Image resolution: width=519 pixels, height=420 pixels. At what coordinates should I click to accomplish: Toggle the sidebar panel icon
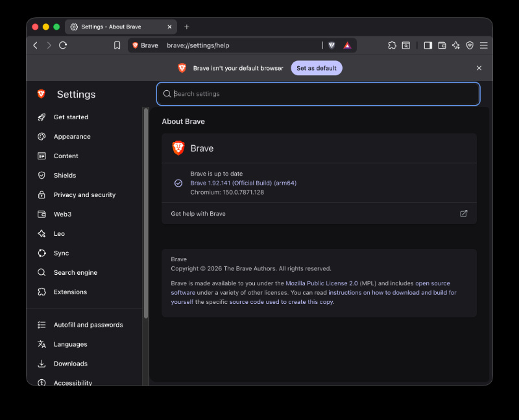point(428,45)
